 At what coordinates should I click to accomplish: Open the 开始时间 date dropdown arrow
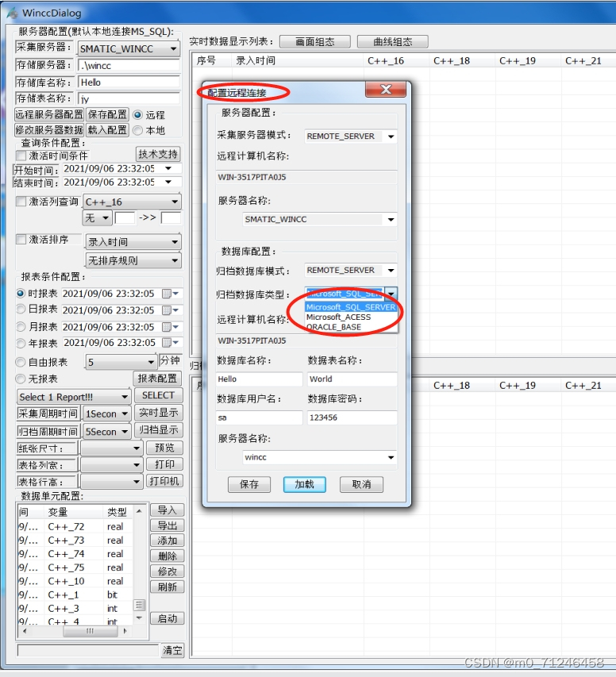tap(168, 168)
